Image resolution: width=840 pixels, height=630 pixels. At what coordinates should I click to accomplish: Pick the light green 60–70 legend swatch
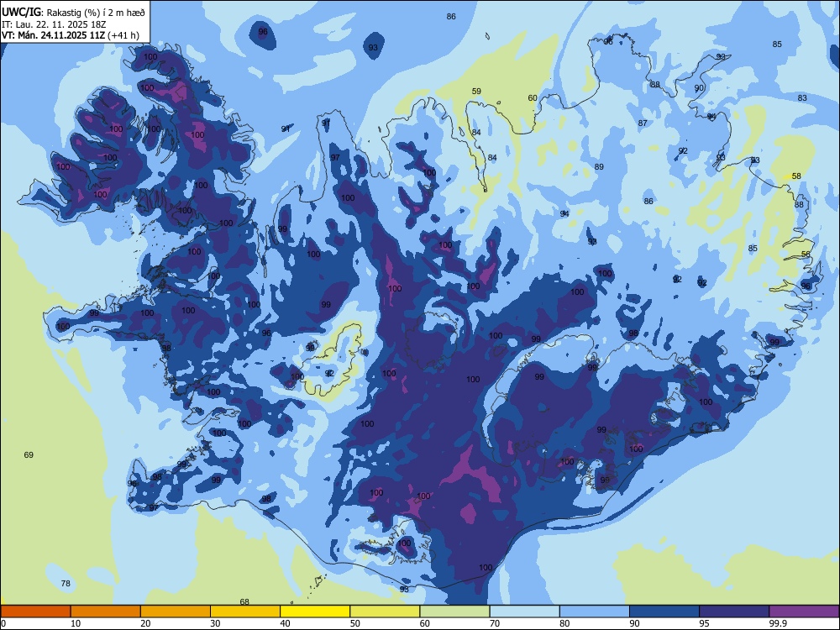(x=454, y=612)
